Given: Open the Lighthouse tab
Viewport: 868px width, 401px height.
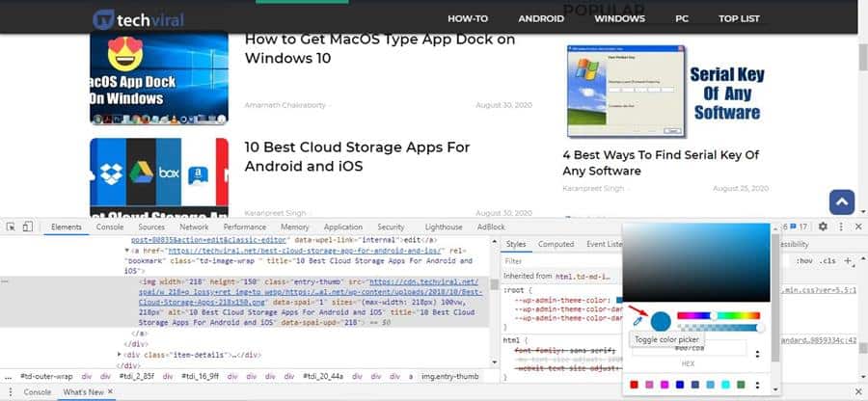Looking at the screenshot, I should tap(444, 227).
